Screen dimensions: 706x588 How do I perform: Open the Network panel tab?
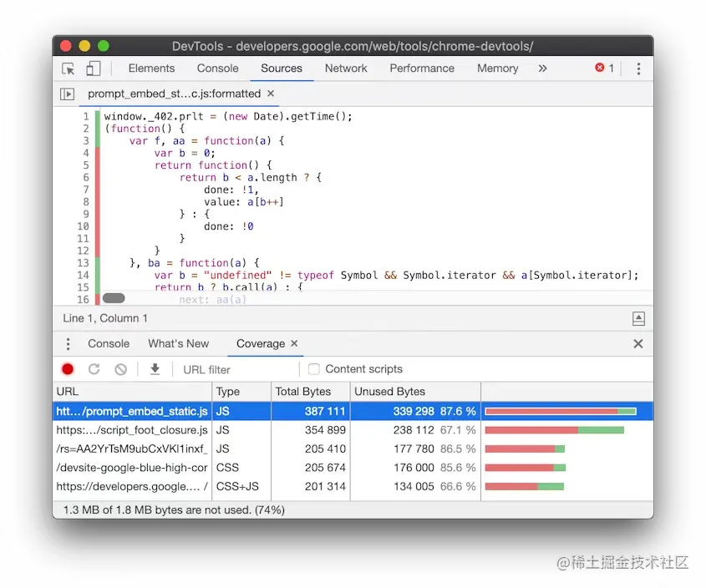point(346,68)
